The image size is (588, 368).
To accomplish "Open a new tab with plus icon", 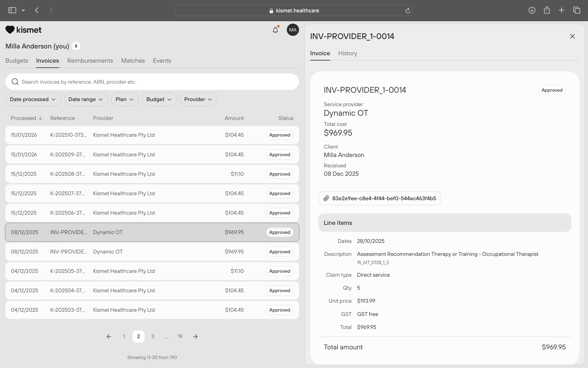I will pos(561,10).
